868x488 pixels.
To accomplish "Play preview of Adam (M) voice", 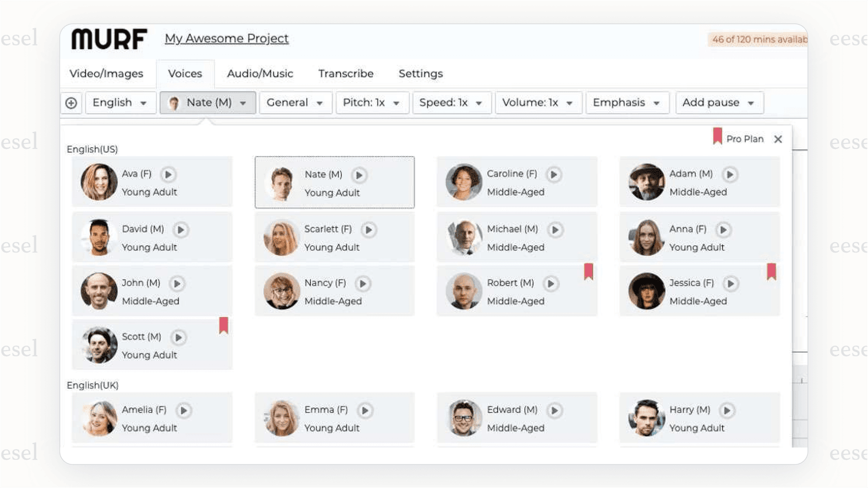I will (730, 175).
